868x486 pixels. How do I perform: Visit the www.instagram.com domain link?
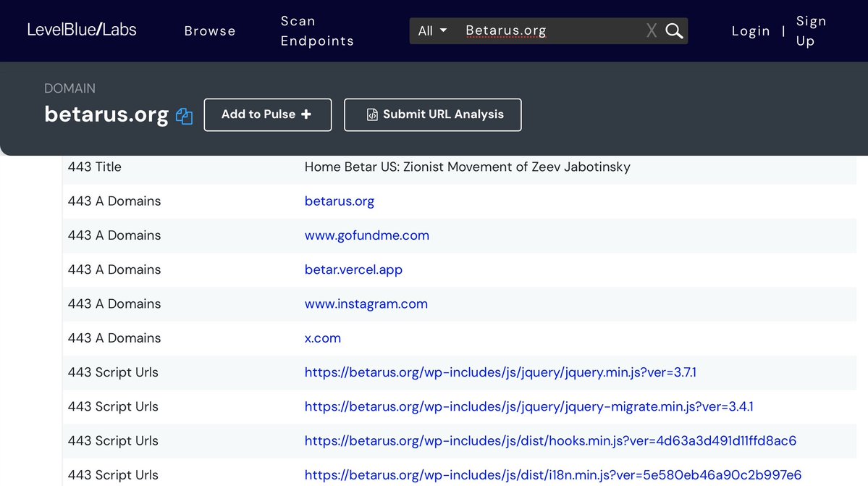pos(366,303)
